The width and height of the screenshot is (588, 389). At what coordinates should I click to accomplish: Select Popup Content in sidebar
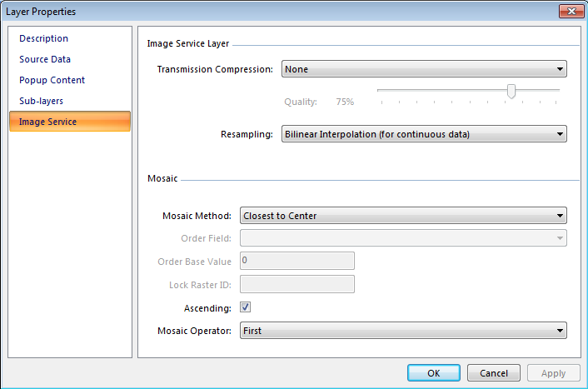(x=52, y=80)
